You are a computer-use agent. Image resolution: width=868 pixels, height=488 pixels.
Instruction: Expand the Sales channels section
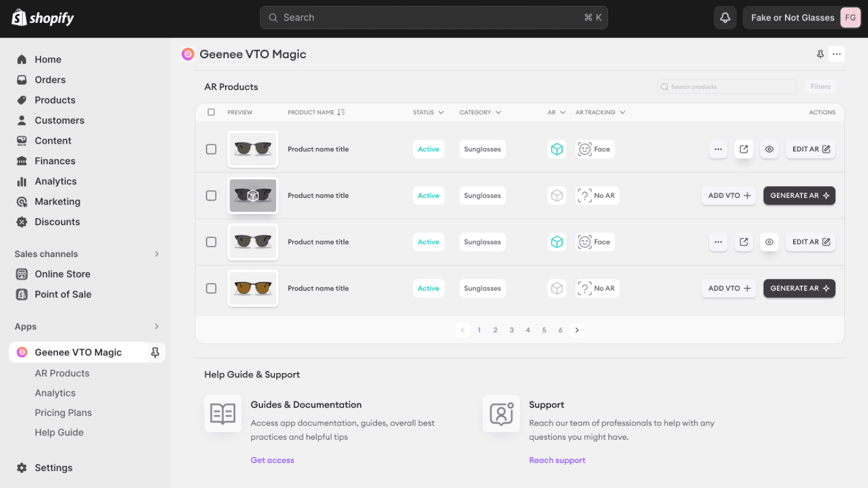[156, 254]
